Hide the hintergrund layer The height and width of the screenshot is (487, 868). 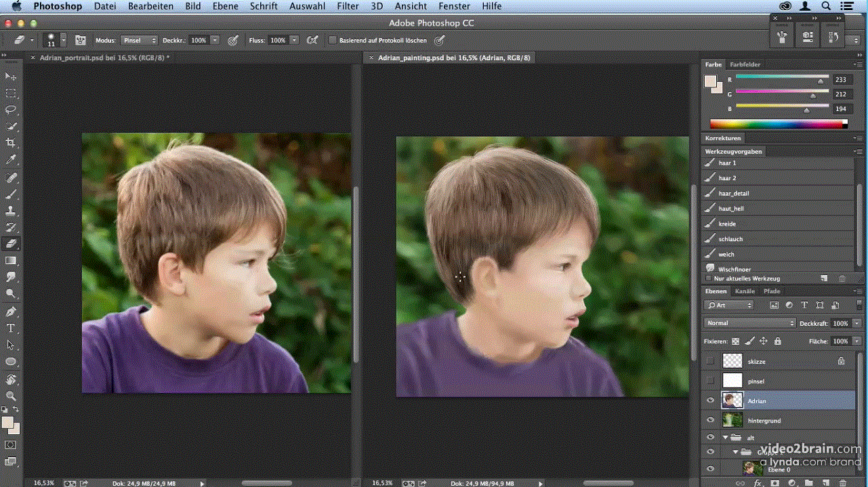(x=710, y=421)
